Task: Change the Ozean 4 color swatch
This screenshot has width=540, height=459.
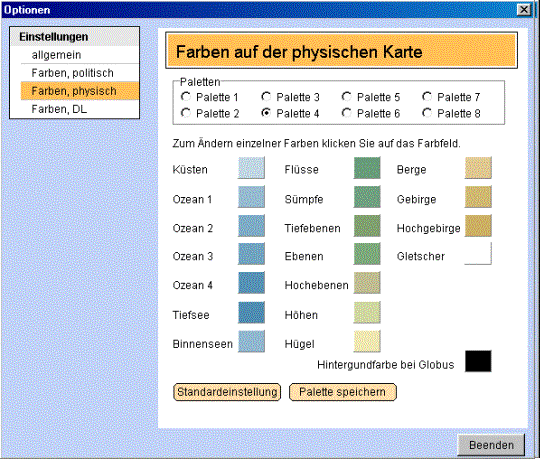Action: coord(251,283)
